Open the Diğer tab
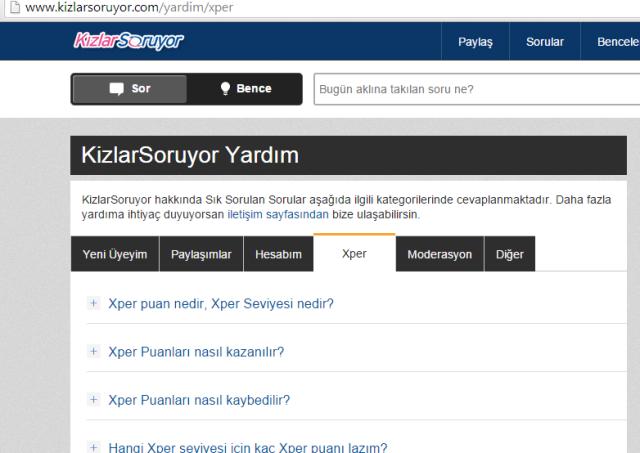Viewport: 640px width, 453px height. 509,254
